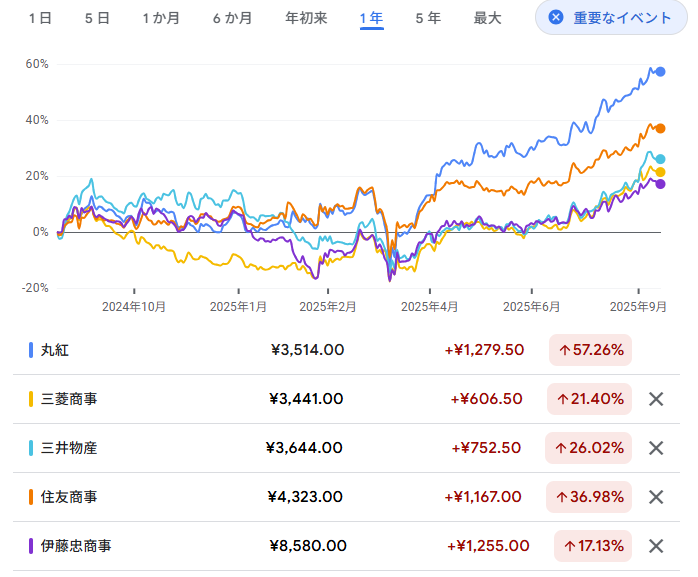
Task: Click the ↑36.98% change badge
Action: (x=589, y=497)
